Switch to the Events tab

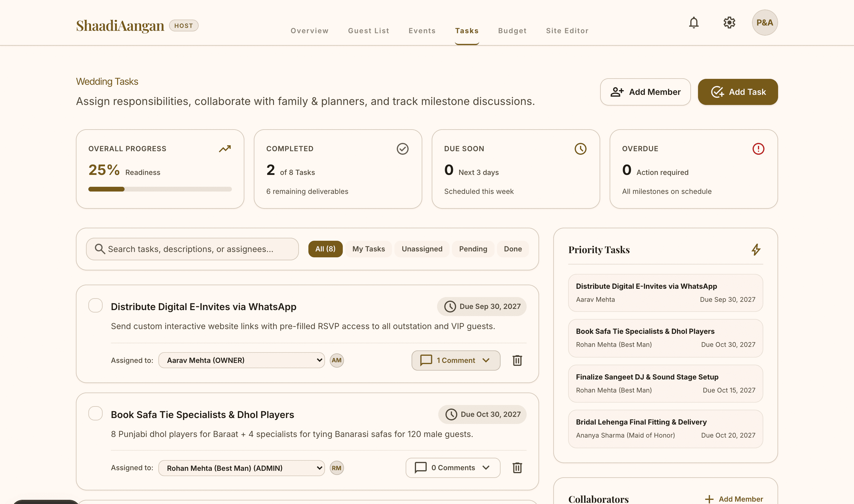tap(422, 31)
